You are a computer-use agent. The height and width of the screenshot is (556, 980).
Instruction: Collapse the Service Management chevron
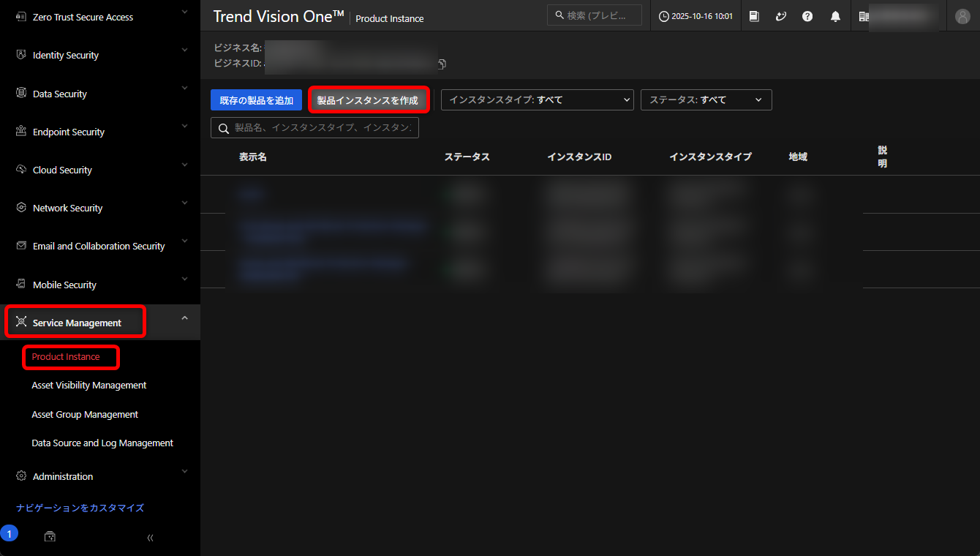coord(184,318)
